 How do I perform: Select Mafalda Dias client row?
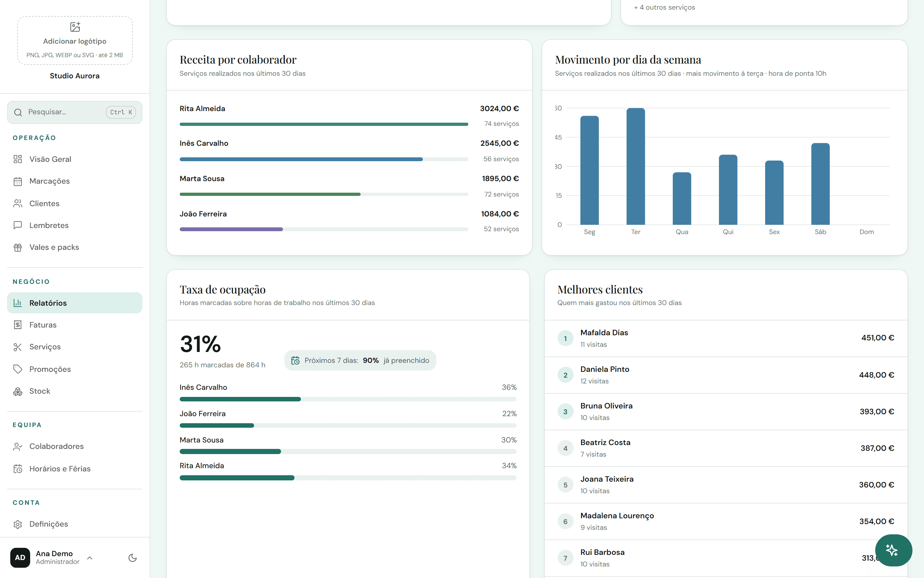pos(725,338)
